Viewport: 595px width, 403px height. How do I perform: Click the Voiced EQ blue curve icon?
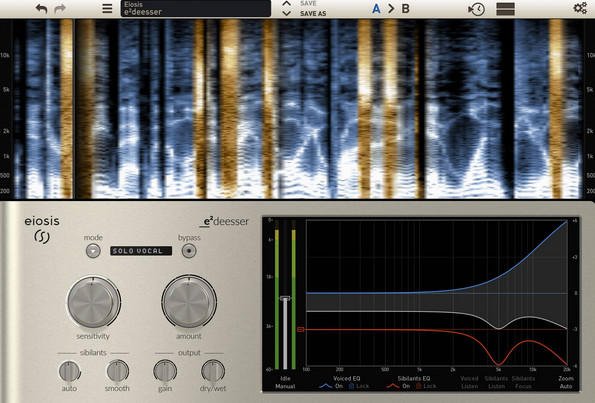(326, 386)
